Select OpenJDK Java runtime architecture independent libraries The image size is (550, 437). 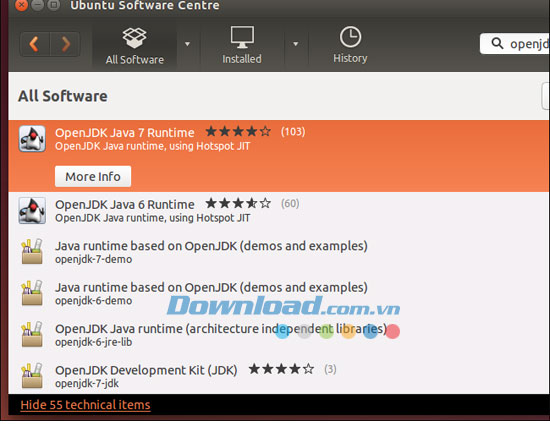pos(221,329)
